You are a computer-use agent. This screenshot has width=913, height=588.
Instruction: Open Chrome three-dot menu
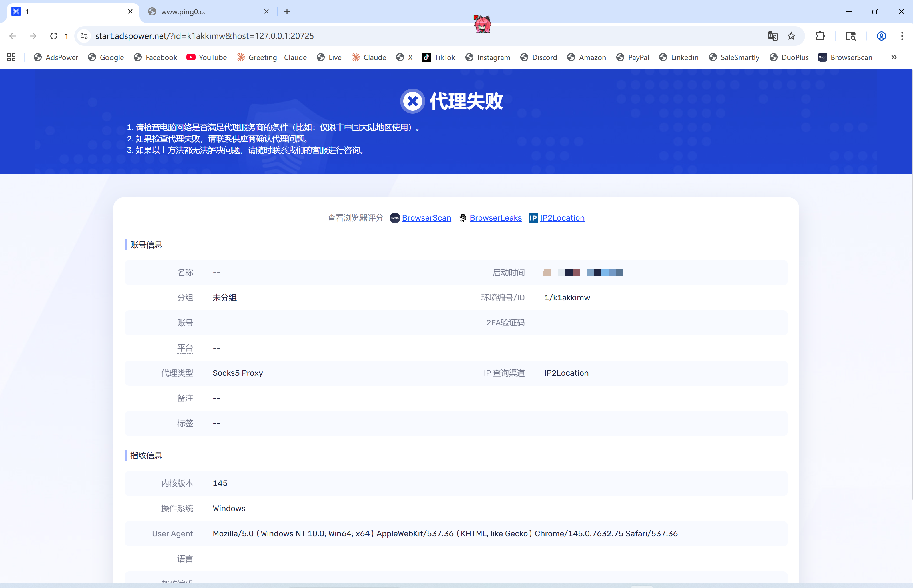(902, 36)
